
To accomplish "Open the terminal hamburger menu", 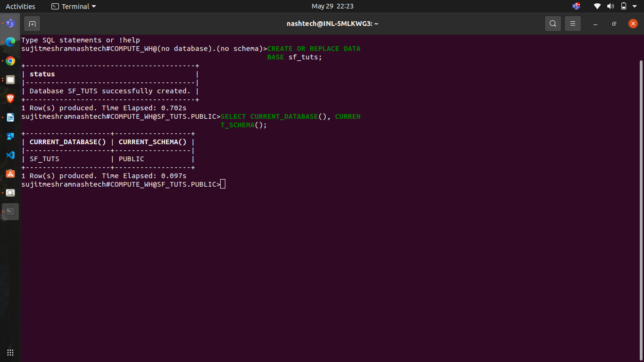I will point(573,24).
